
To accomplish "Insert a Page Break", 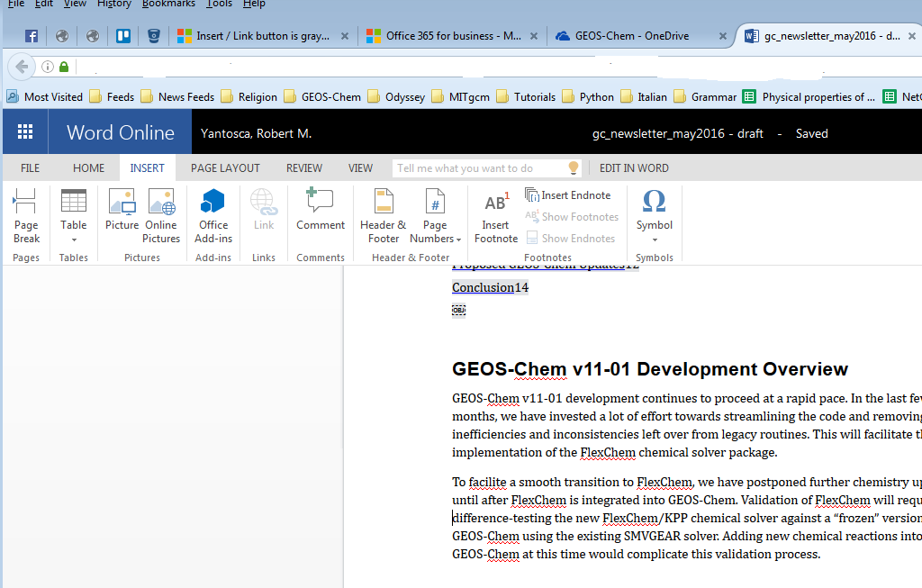I will (x=26, y=216).
